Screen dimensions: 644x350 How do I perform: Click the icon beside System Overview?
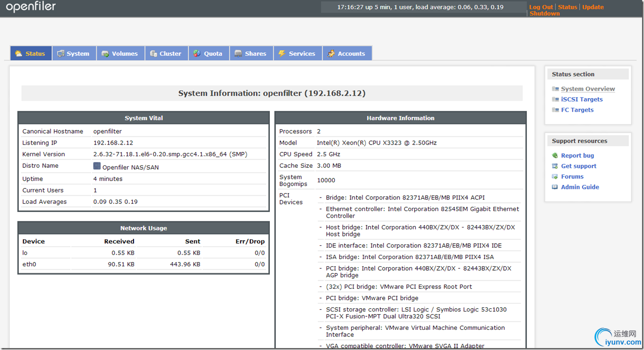pos(555,89)
